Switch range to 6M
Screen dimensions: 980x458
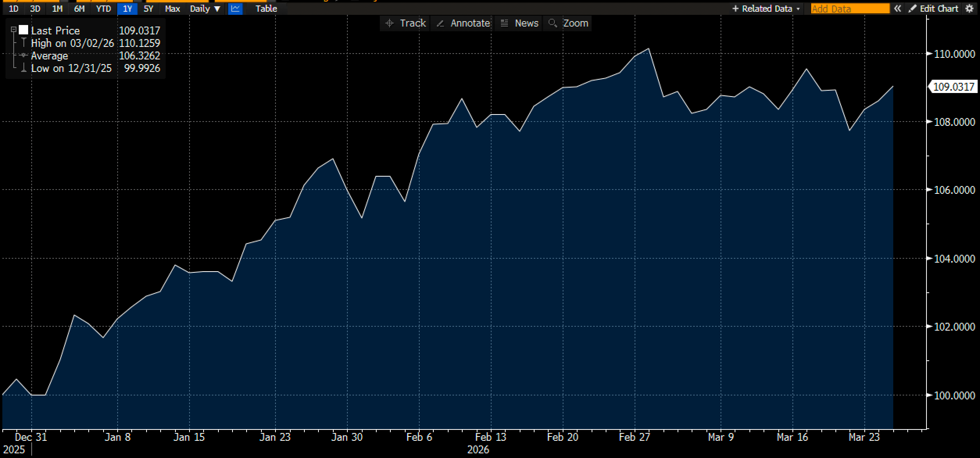[x=79, y=9]
